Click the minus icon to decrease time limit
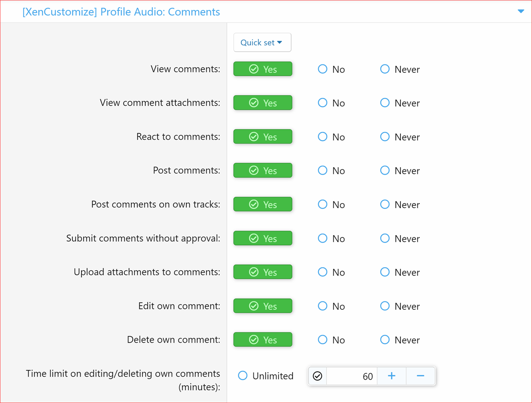Screen dimensions: 532x403 420,376
